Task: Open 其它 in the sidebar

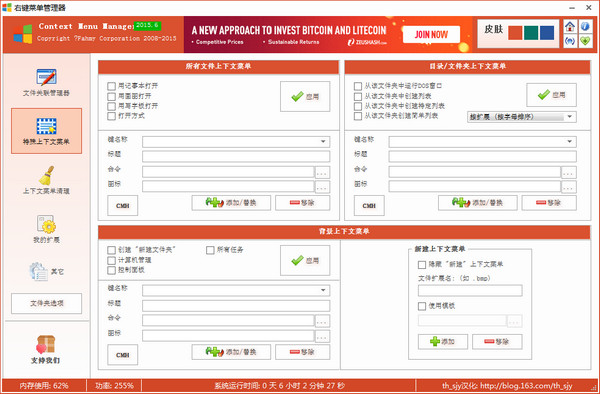Action: point(46,271)
